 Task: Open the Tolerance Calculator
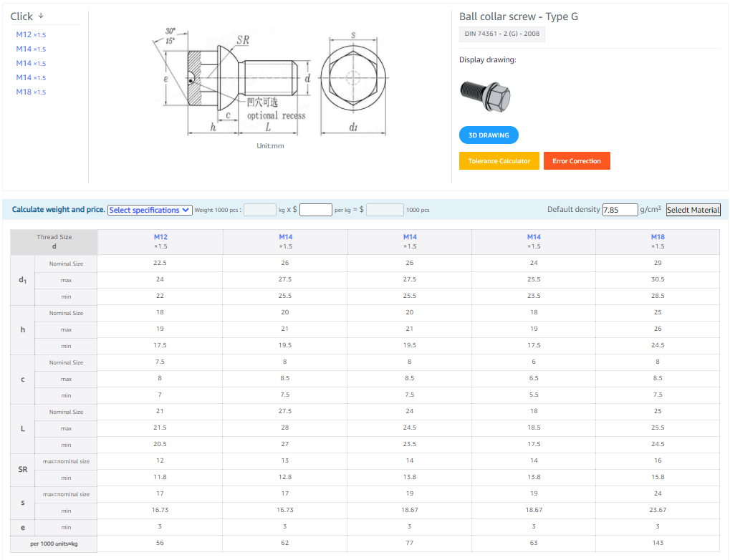click(x=499, y=161)
